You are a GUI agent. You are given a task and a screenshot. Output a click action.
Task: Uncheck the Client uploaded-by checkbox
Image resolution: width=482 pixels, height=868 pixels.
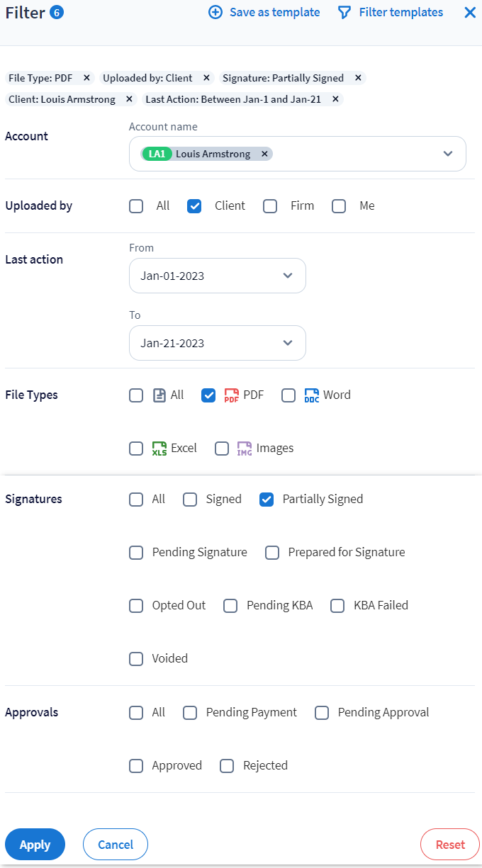click(x=194, y=206)
